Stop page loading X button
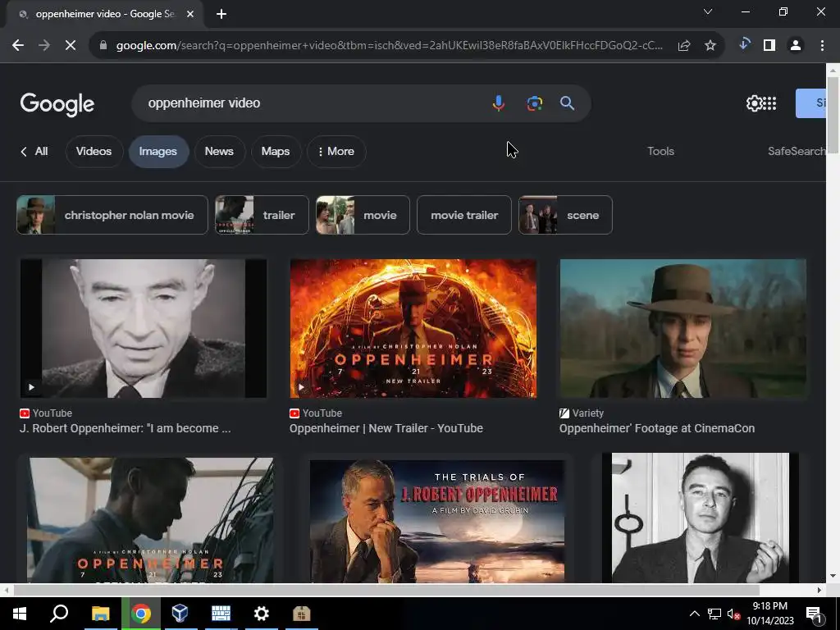Viewport: 840px width, 630px height. tap(71, 46)
